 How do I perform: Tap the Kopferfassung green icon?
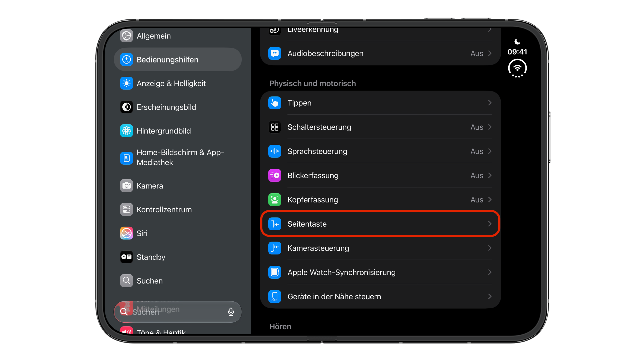click(275, 200)
